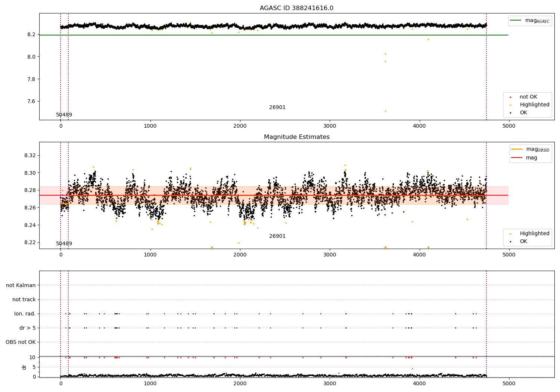Click the '26901' label in top plot
This screenshot has height=392, width=560.
(277, 108)
